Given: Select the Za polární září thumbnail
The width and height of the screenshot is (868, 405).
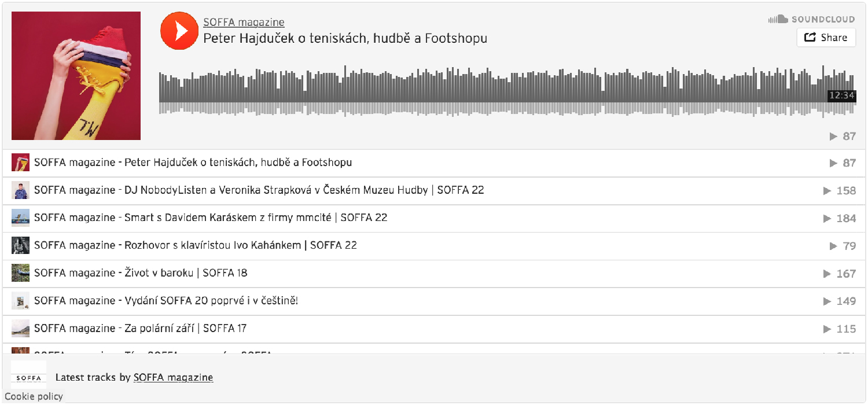Looking at the screenshot, I should click(x=20, y=329).
